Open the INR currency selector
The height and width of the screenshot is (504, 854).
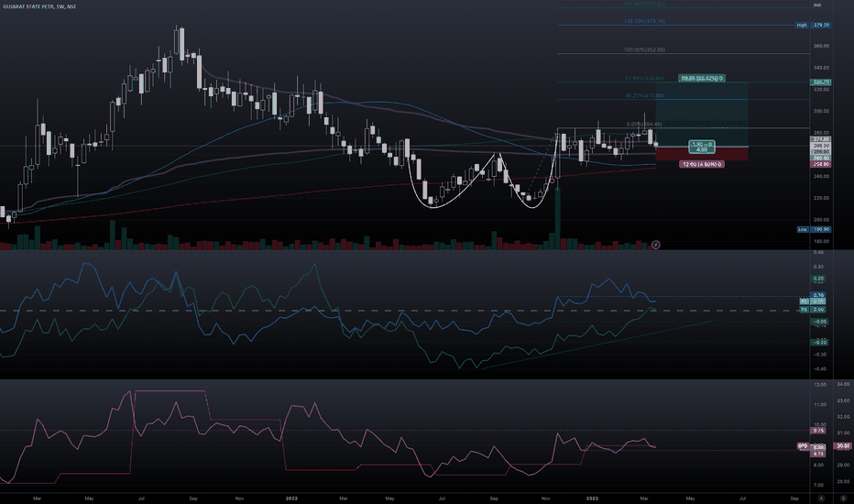pos(817,5)
